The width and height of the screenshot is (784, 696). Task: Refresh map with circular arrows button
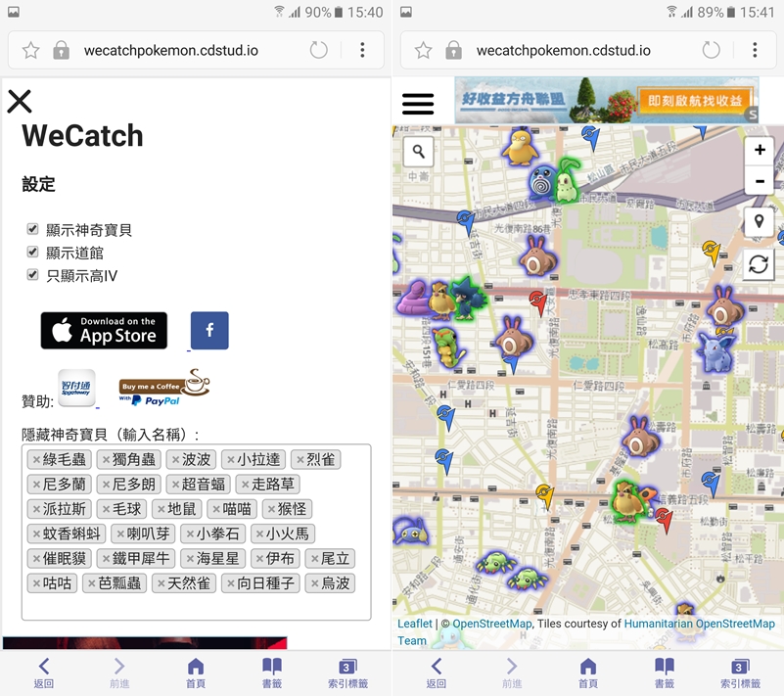[759, 264]
